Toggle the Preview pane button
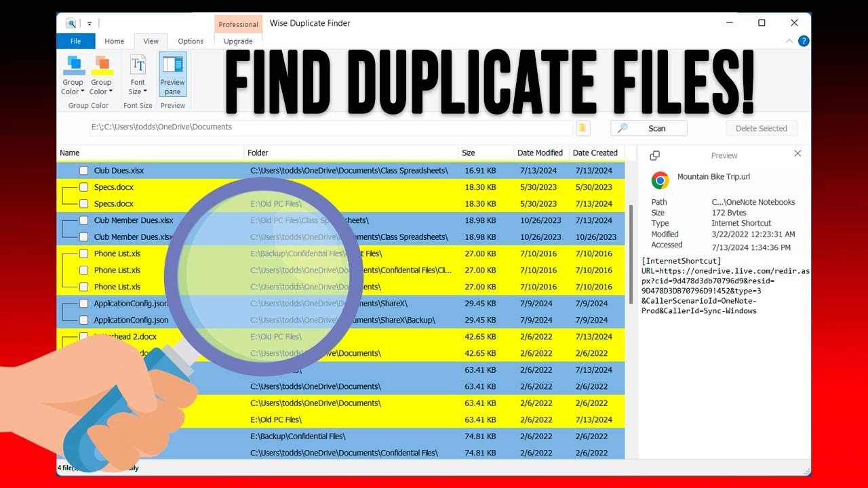This screenshot has width=868, height=488. [172, 75]
